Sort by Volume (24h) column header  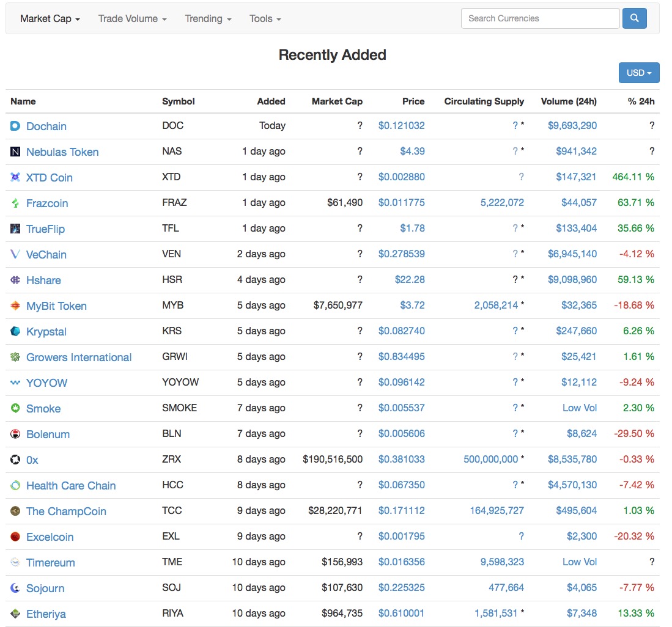[x=569, y=101]
